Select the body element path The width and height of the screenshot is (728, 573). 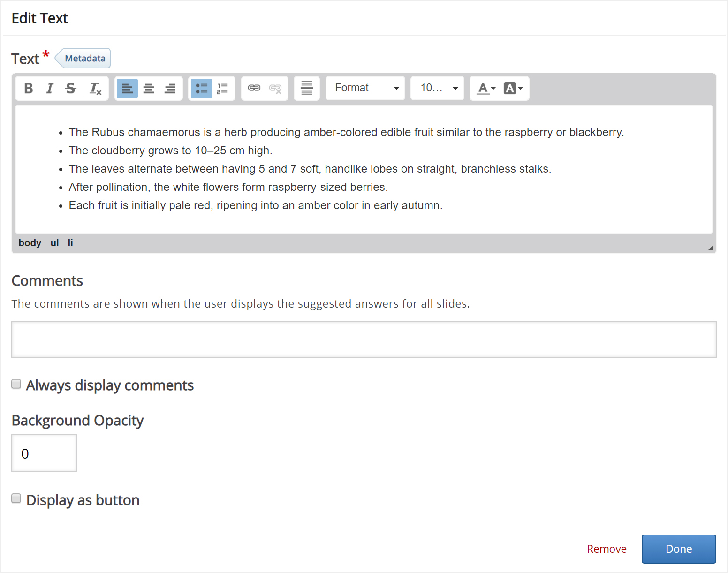point(30,243)
